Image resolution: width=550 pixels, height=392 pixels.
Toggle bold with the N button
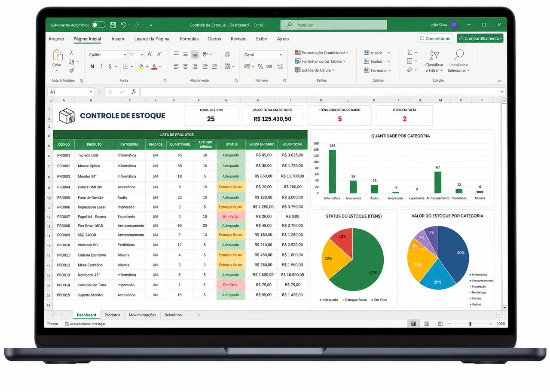click(92, 67)
